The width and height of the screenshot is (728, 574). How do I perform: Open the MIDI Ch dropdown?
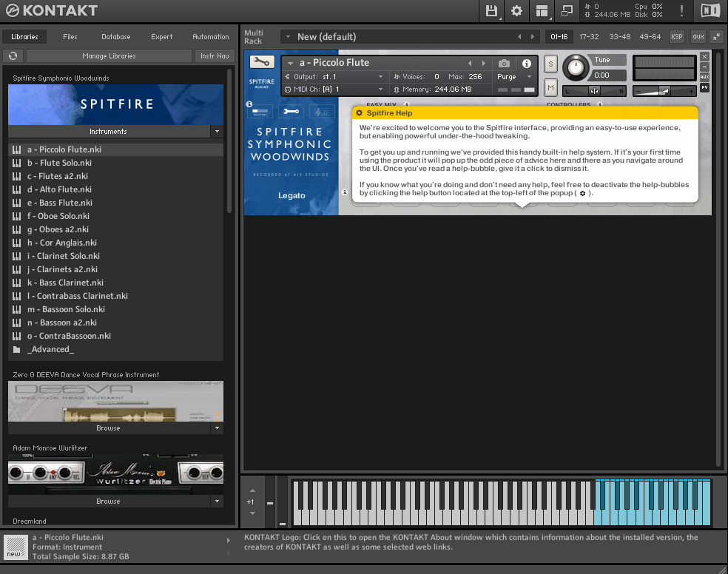point(381,89)
